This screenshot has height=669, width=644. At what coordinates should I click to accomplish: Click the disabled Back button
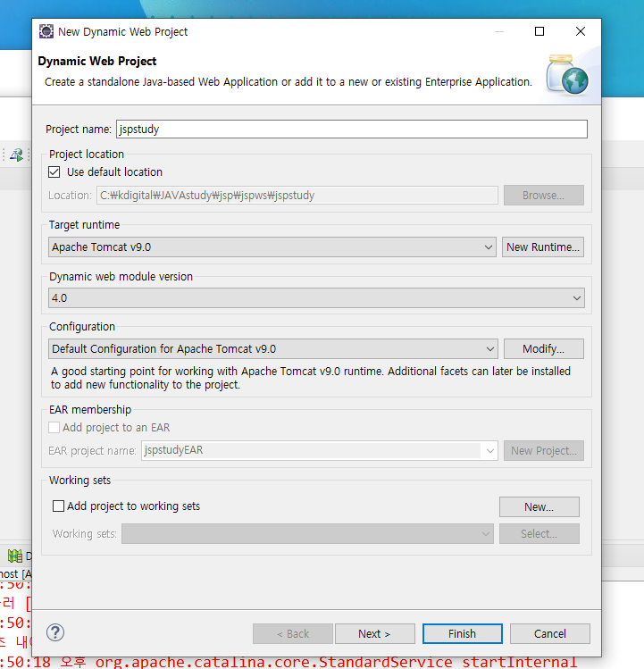pos(293,633)
